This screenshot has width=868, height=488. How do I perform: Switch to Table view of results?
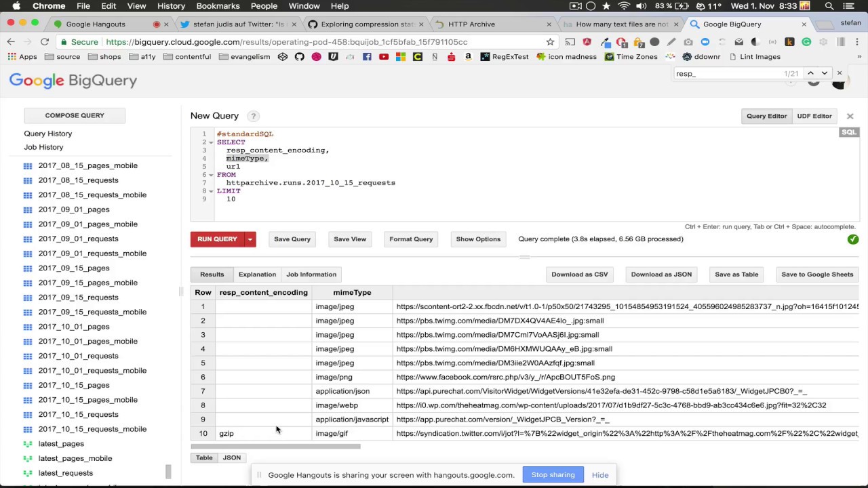[x=204, y=458]
